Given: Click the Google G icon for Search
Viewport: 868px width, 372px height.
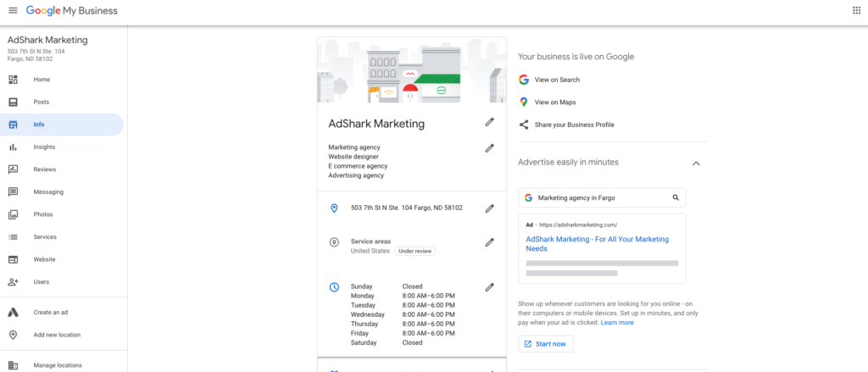Looking at the screenshot, I should [524, 80].
